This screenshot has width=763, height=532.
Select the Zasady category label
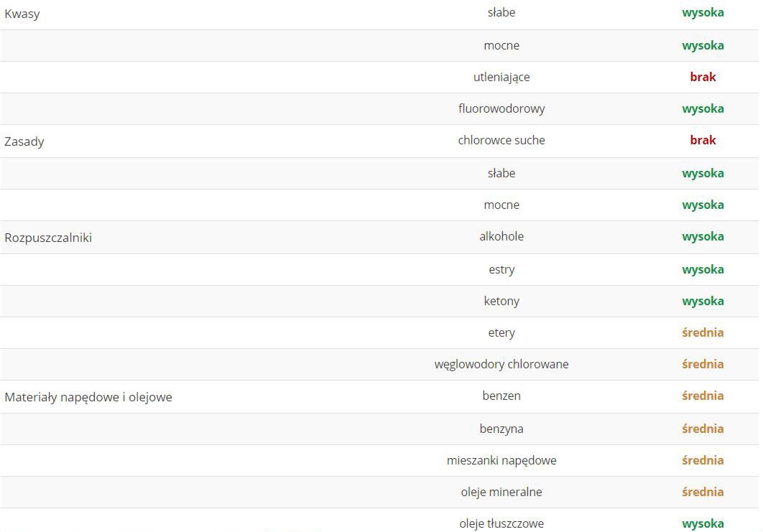pyautogui.click(x=24, y=141)
